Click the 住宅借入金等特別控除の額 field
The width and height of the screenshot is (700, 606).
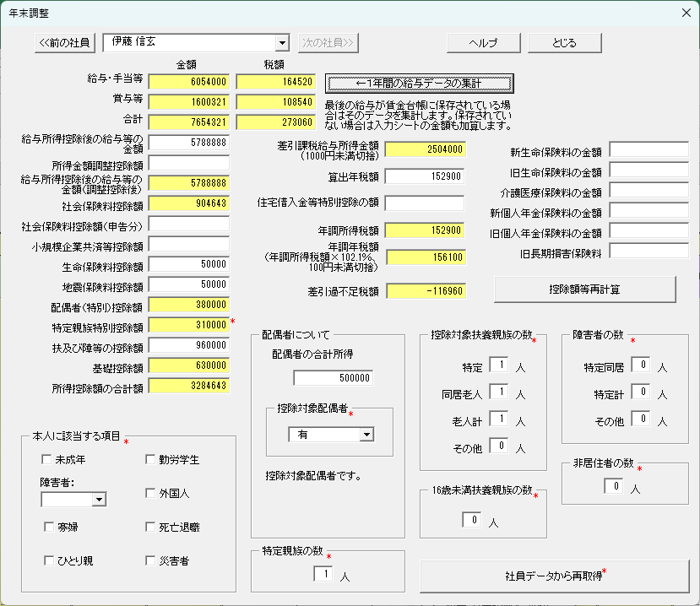[x=425, y=203]
